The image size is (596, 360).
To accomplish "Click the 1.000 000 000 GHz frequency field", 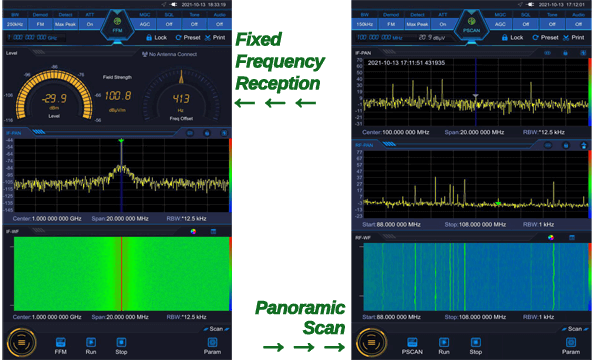I will coord(32,38).
